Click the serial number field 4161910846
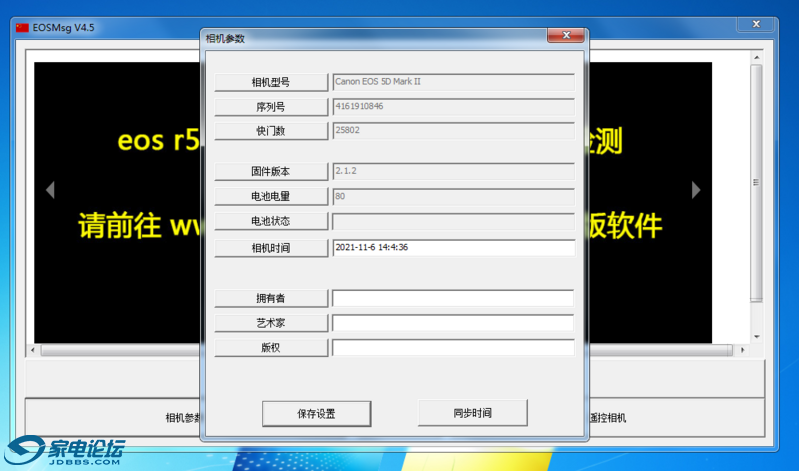This screenshot has width=799, height=471. pyautogui.click(x=454, y=107)
